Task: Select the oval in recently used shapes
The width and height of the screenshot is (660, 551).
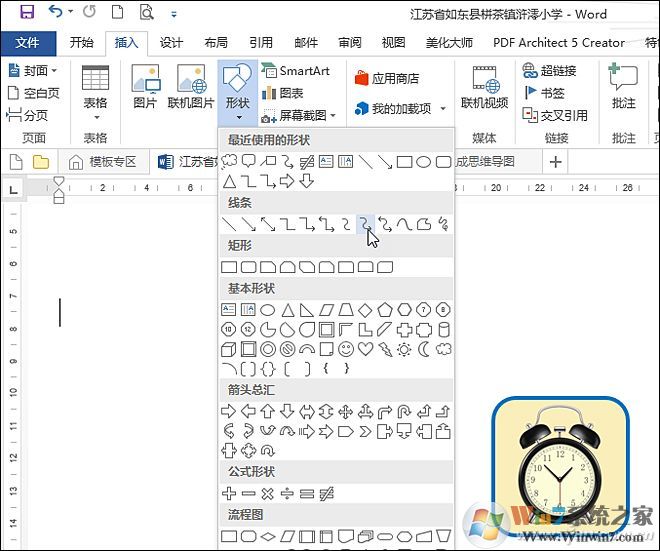Action: (x=423, y=162)
